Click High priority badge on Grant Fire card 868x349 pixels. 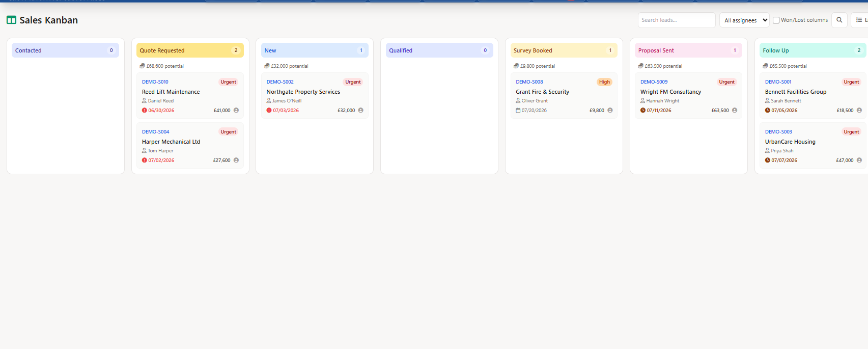click(x=604, y=82)
